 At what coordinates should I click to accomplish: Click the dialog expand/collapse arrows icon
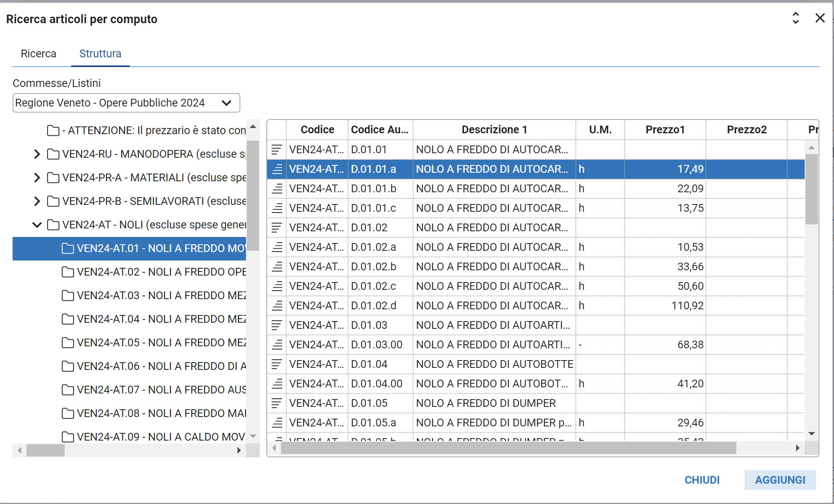(x=795, y=18)
